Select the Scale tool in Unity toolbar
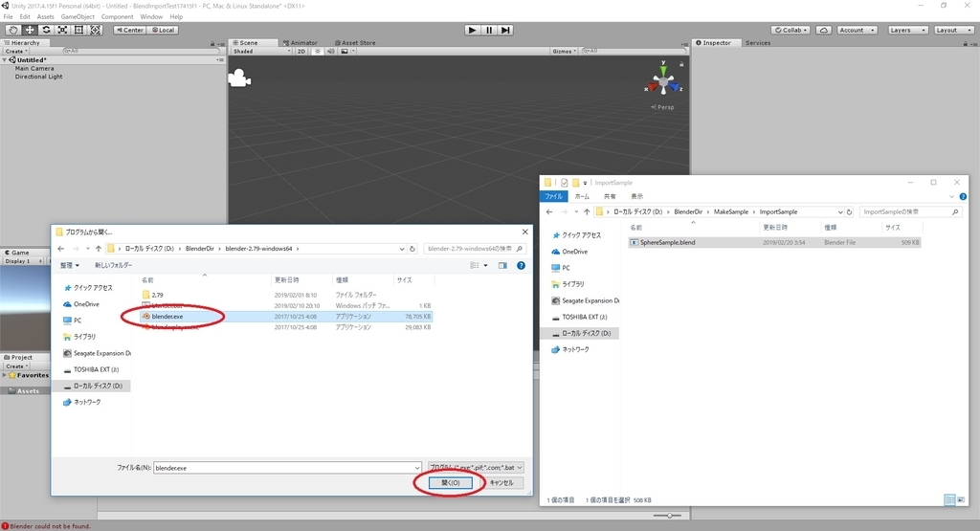The height and width of the screenshot is (531, 980). pos(62,30)
